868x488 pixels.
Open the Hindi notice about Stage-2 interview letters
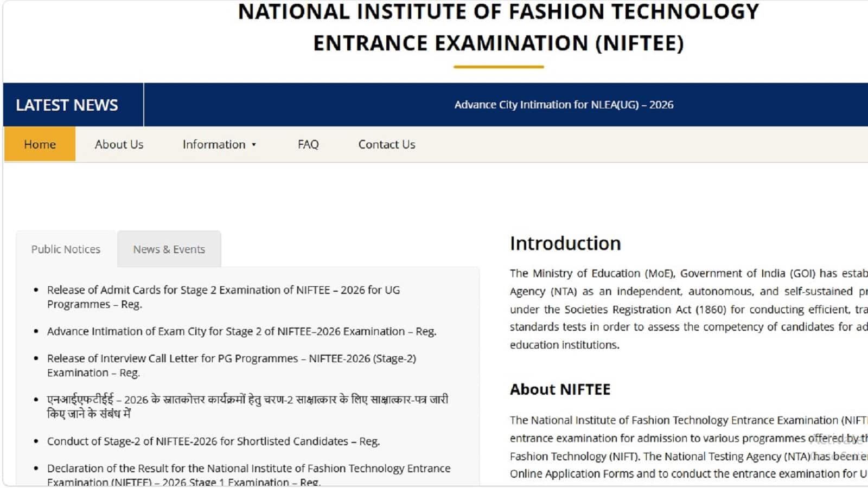247,407
